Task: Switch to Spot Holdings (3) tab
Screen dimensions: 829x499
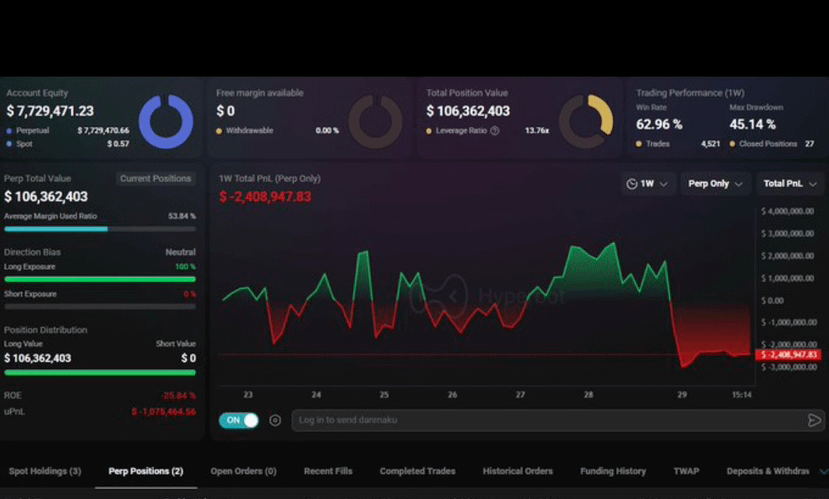Action: pyautogui.click(x=45, y=471)
